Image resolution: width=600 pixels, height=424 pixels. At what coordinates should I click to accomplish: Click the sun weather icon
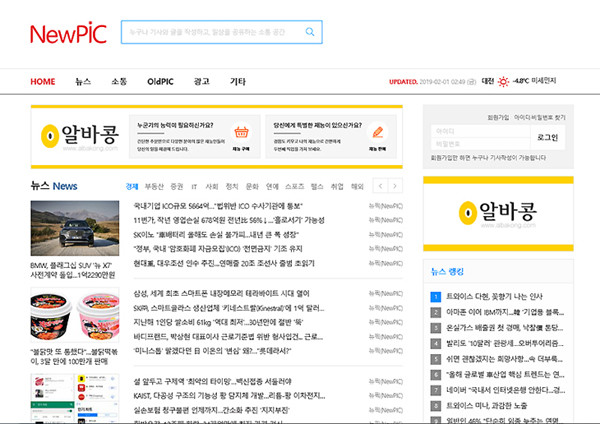[503, 82]
